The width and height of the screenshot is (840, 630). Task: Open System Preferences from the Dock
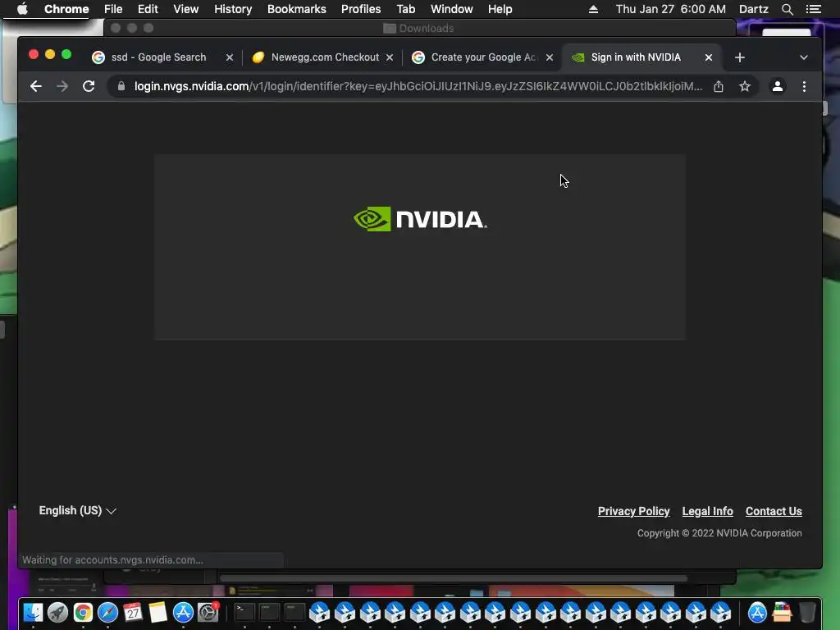click(208, 612)
